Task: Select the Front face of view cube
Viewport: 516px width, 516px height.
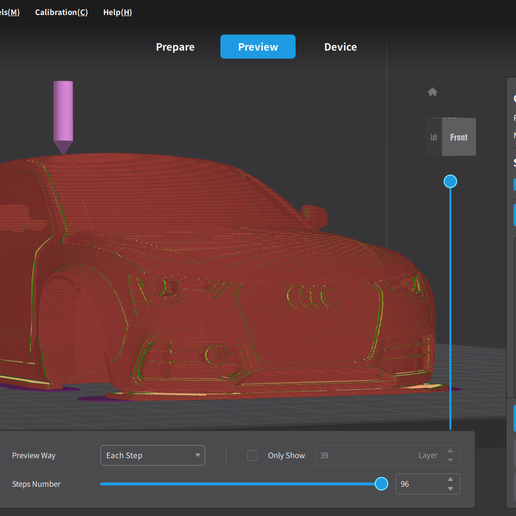Action: tap(459, 137)
